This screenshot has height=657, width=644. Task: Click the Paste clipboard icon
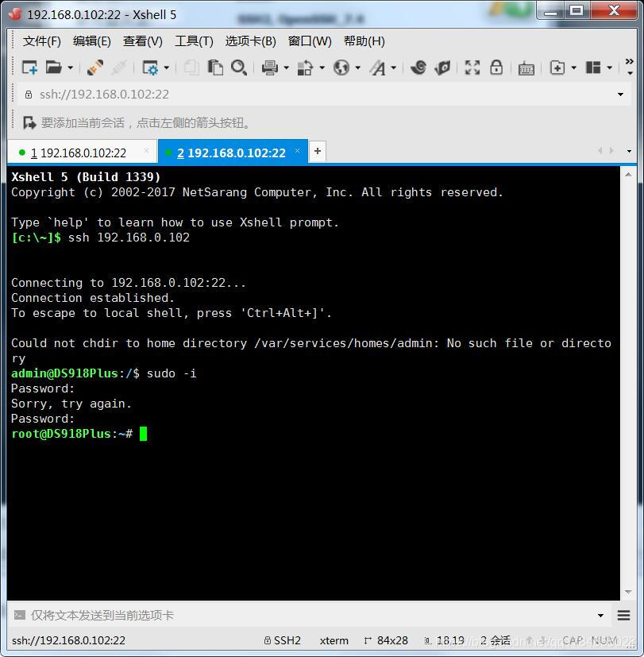point(215,68)
